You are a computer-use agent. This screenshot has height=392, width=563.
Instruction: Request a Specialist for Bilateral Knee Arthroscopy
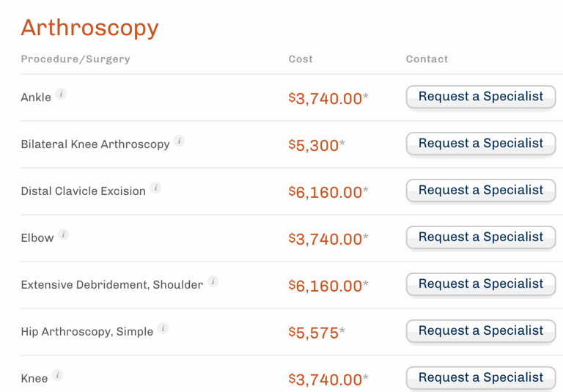click(x=481, y=143)
